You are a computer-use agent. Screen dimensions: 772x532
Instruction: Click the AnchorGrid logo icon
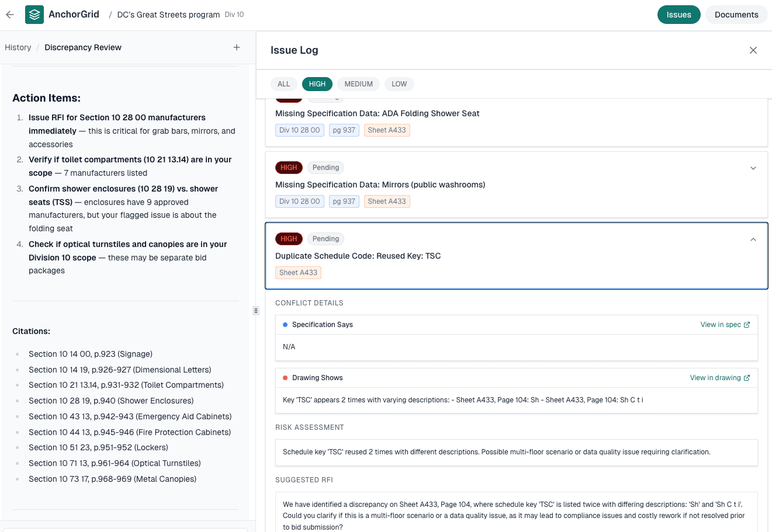[34, 15]
